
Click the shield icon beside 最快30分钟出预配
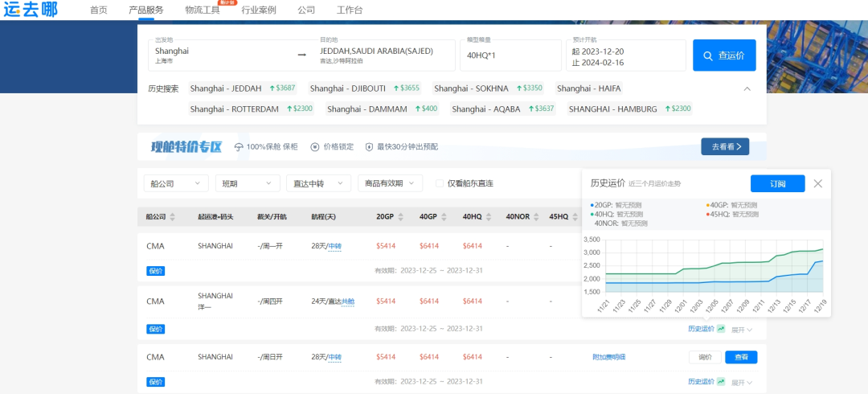point(369,147)
